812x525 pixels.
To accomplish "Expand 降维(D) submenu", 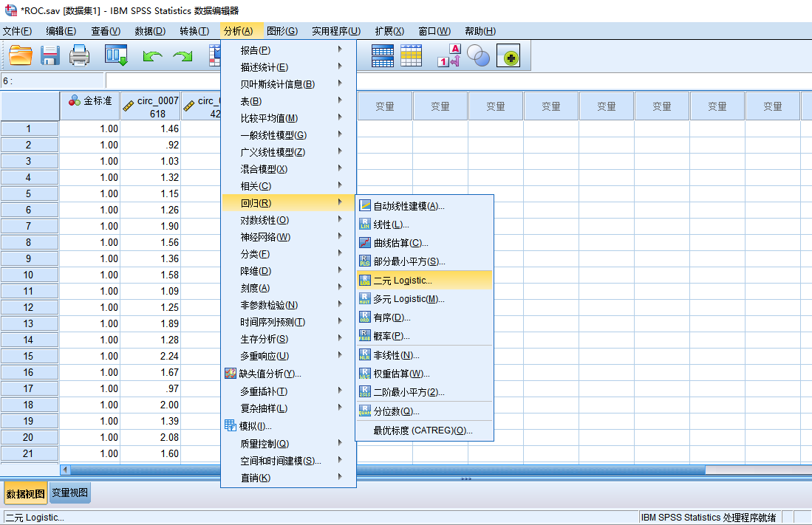I will [x=288, y=271].
